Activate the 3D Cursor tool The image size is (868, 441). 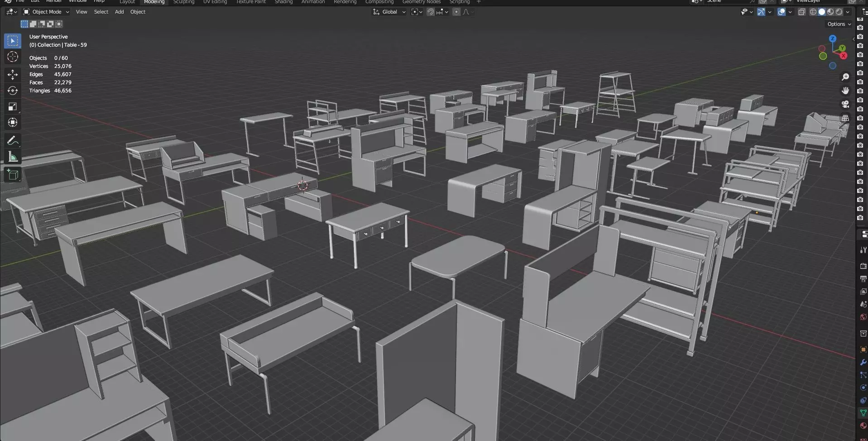pyautogui.click(x=13, y=57)
